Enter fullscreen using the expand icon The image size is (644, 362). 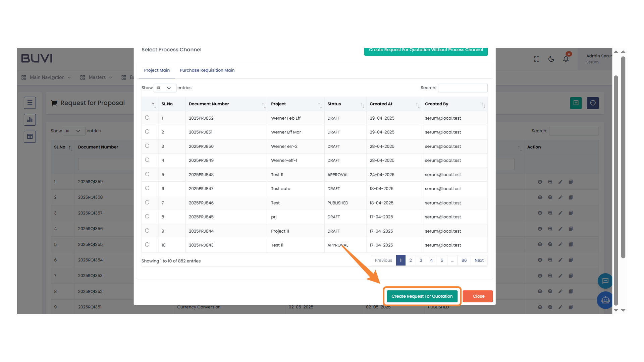tap(536, 59)
